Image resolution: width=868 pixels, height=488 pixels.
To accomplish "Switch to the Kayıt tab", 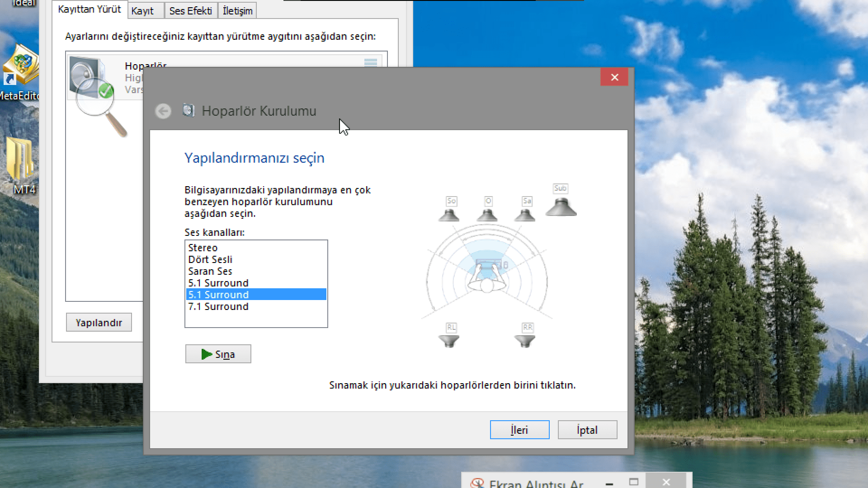I will coord(143,11).
